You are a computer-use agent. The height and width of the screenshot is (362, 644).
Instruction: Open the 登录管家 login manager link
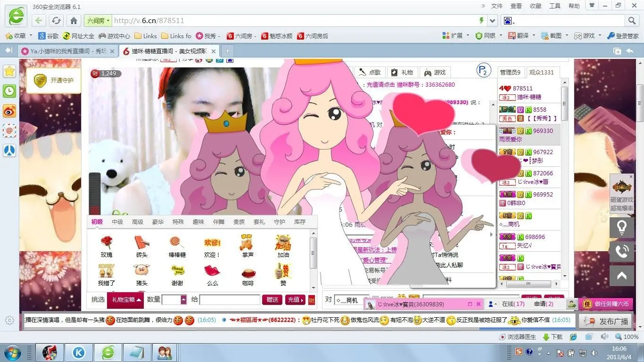click(623, 36)
